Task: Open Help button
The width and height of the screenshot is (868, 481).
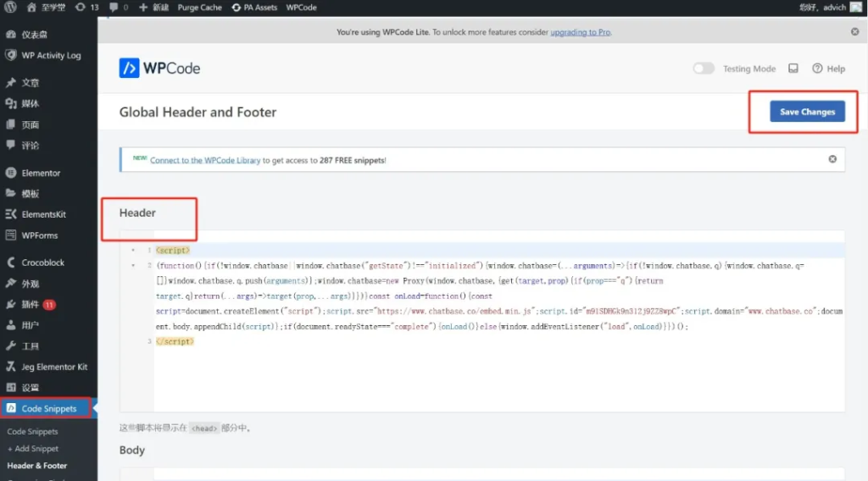Action: 828,69
